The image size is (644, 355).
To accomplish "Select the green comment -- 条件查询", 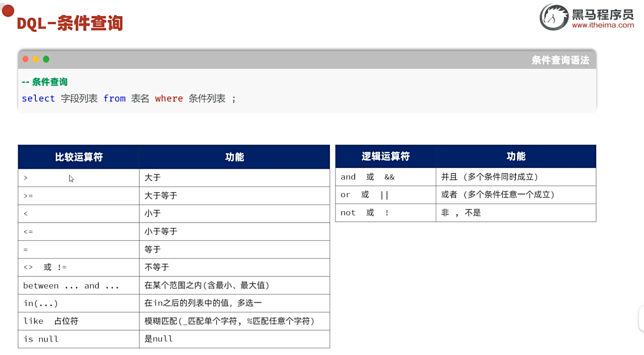I will coord(45,82).
